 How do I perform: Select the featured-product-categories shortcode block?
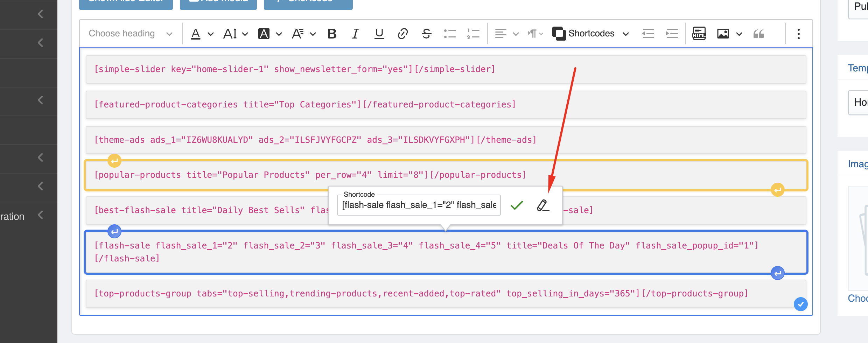(x=446, y=105)
